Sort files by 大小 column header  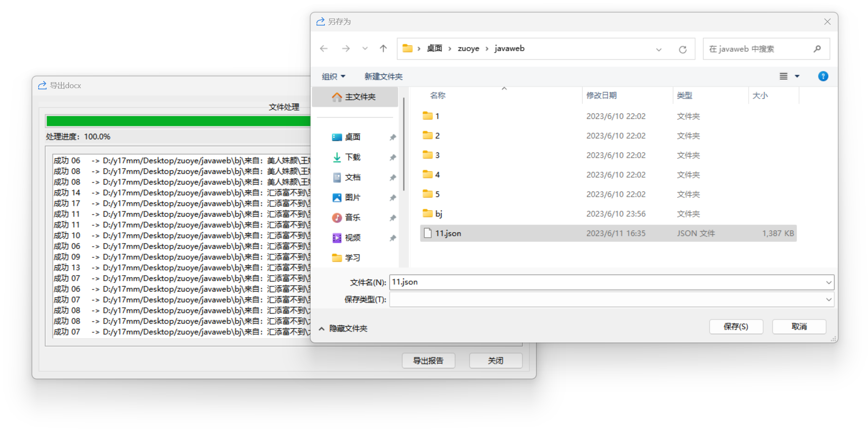[x=760, y=96]
